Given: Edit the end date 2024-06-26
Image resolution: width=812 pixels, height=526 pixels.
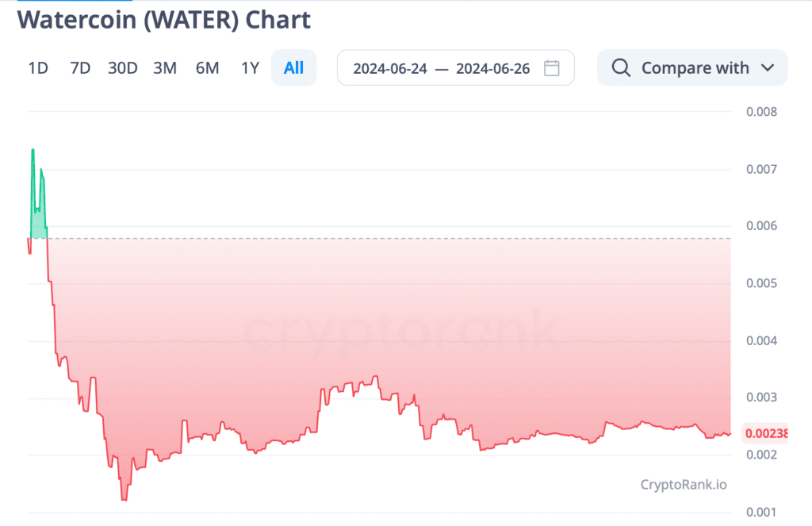Looking at the screenshot, I should [x=493, y=68].
